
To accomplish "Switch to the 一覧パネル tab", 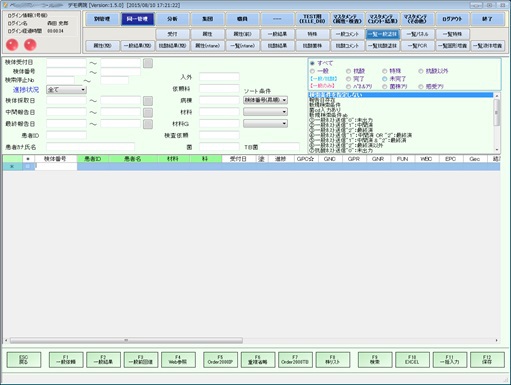I will coord(417,34).
